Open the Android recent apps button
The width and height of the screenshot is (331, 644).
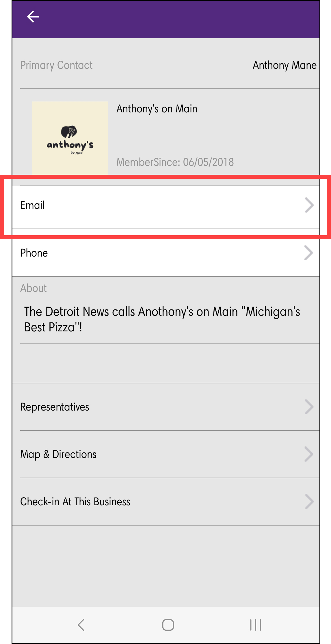[x=256, y=625]
